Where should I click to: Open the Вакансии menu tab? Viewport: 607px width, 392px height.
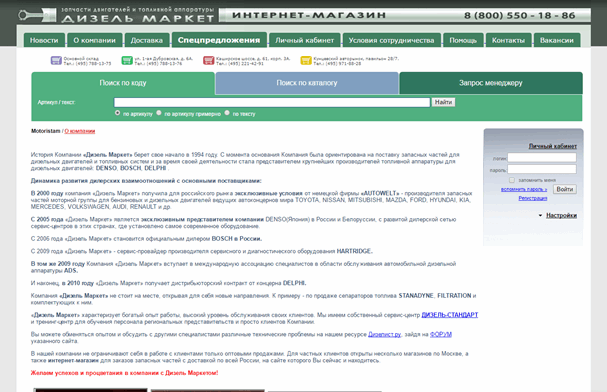[557, 40]
